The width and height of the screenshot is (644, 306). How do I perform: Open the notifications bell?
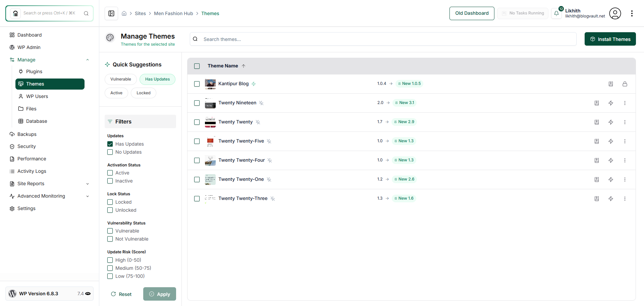pyautogui.click(x=557, y=13)
